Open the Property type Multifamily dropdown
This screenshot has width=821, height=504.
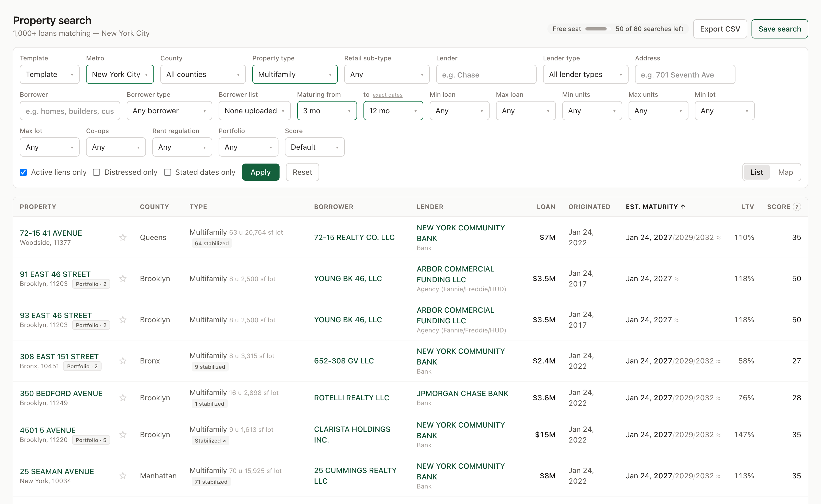point(295,74)
